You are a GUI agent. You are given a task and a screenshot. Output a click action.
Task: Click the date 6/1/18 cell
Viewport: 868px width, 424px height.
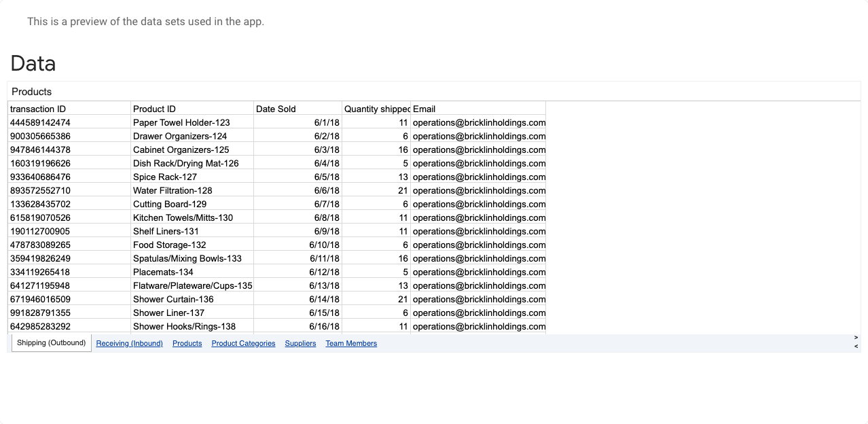tap(298, 122)
